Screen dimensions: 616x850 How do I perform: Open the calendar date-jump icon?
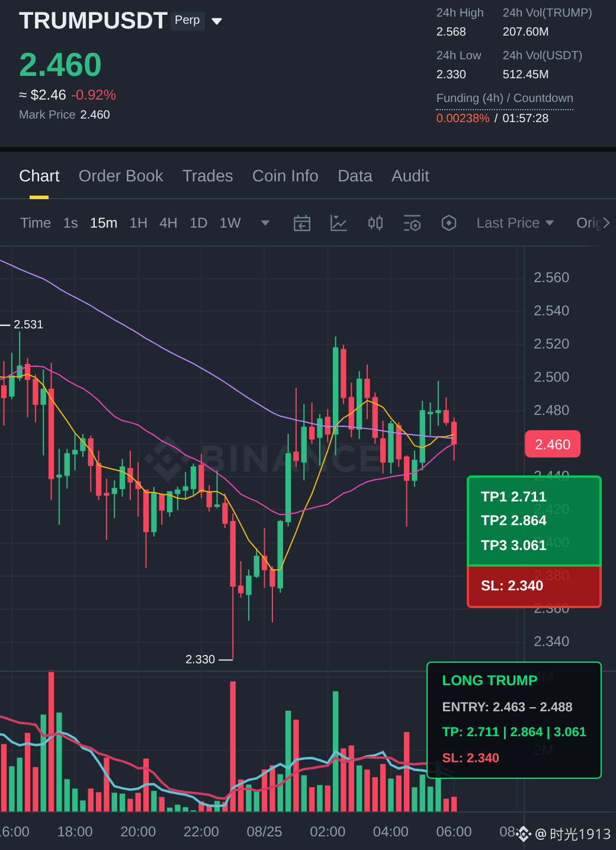coord(302,223)
